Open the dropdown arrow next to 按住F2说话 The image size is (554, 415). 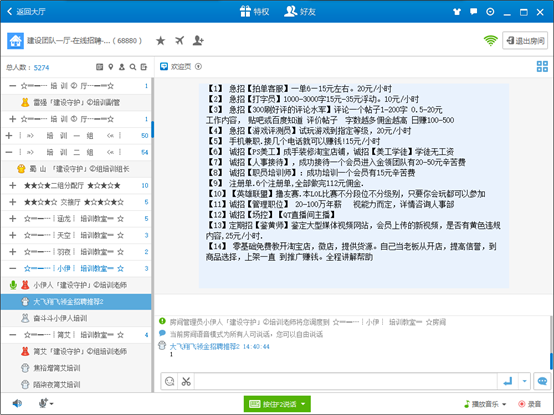pos(303,404)
